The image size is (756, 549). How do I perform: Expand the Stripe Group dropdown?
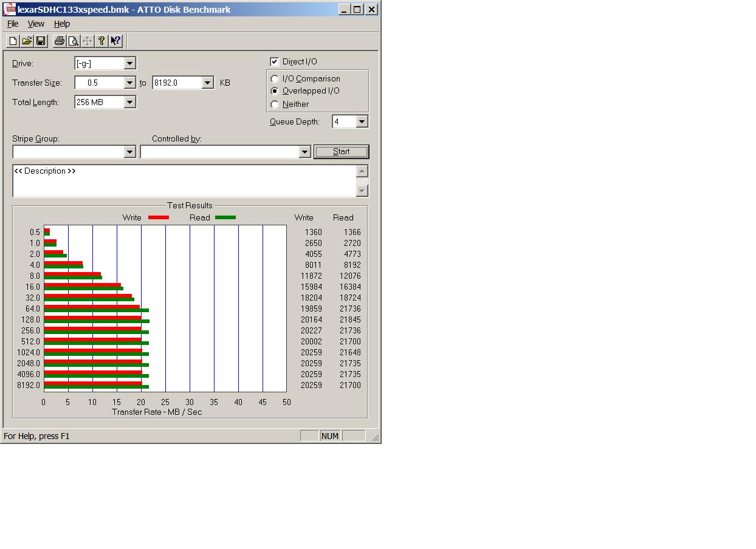coord(129,152)
